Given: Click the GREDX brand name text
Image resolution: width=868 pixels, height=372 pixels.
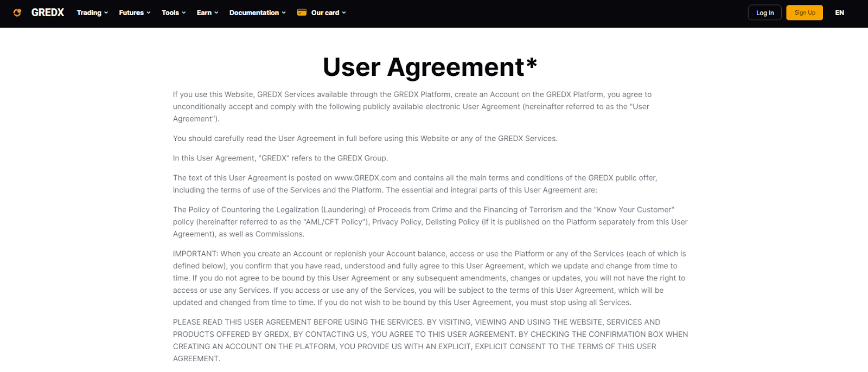Looking at the screenshot, I should click(48, 12).
